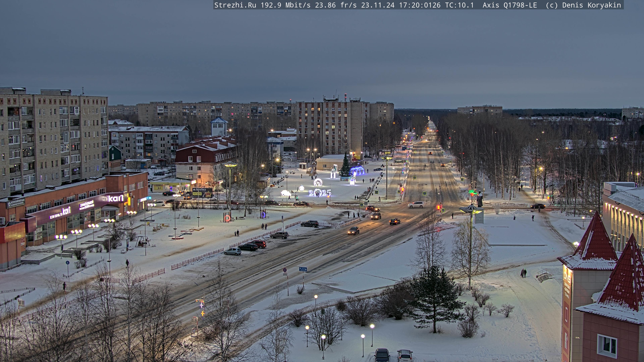This screenshot has width=644, height=362.
Task: Click the "23.86 fr/s" frame rate value
Action: click(x=336, y=5)
